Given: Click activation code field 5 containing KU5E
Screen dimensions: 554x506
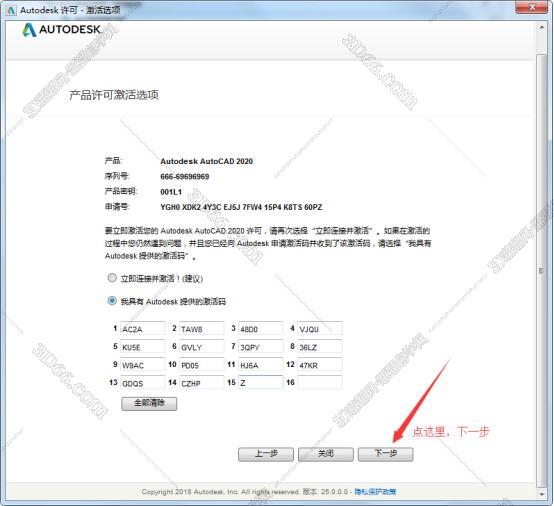Looking at the screenshot, I should tap(142, 347).
